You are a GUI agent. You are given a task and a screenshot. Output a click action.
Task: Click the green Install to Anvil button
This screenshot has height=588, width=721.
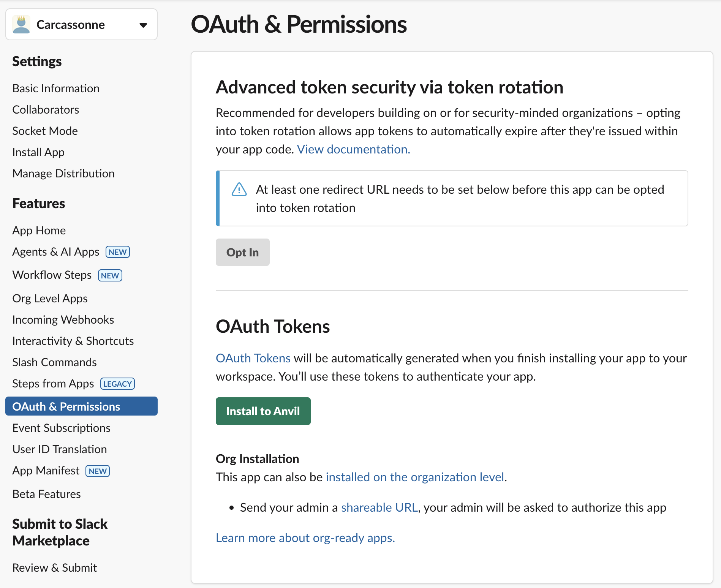pos(263,411)
